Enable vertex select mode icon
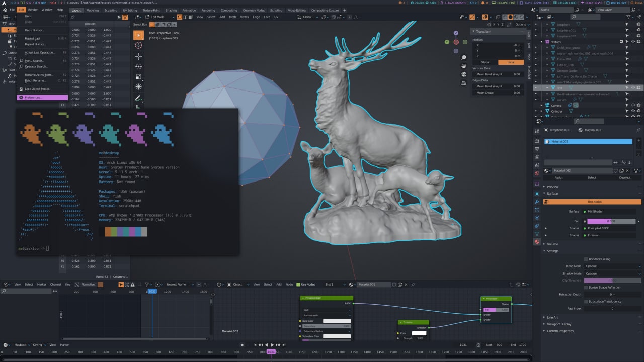Image resolution: width=644 pixels, height=362 pixels. pos(180,17)
